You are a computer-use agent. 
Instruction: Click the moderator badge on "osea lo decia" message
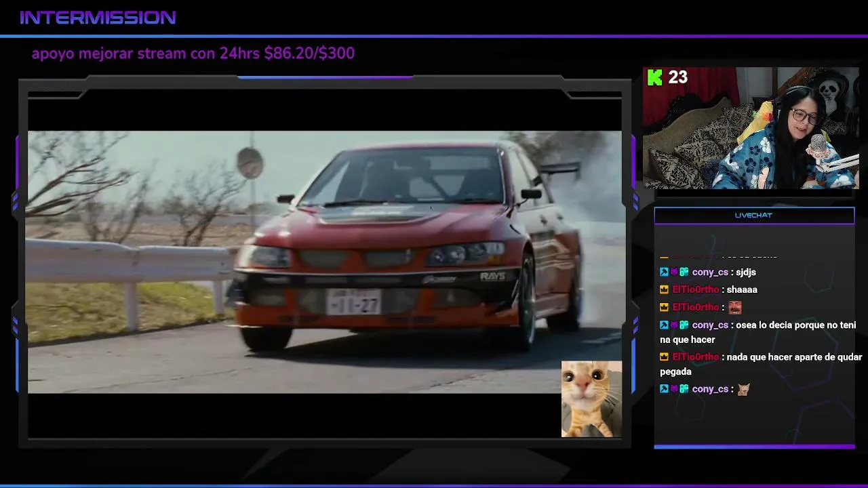pos(664,325)
